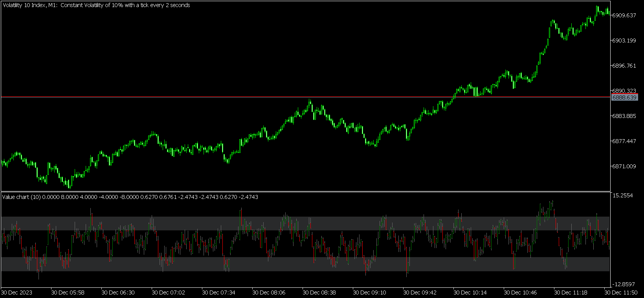Screen dimensions: 644x298
Task: Click the horizontal price line at 6888.639
Action: click(x=306, y=97)
